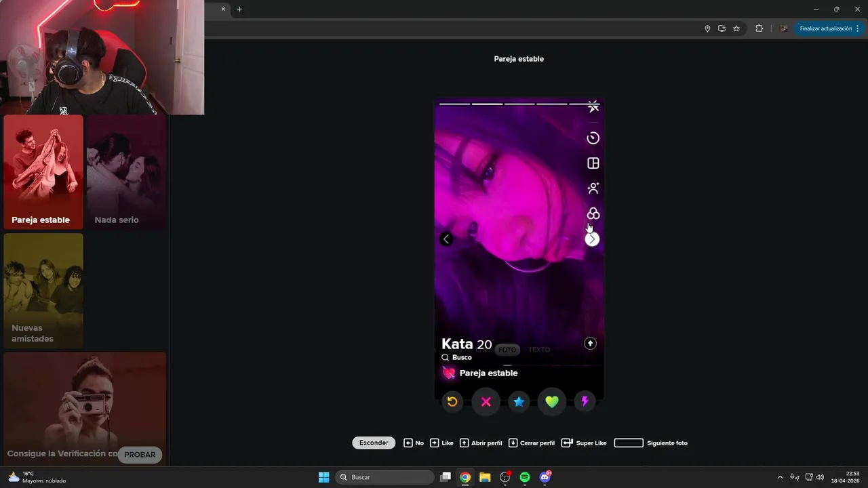The image size is (868, 488).
Task: Click the Buscar taskbar search box
Action: (384, 477)
